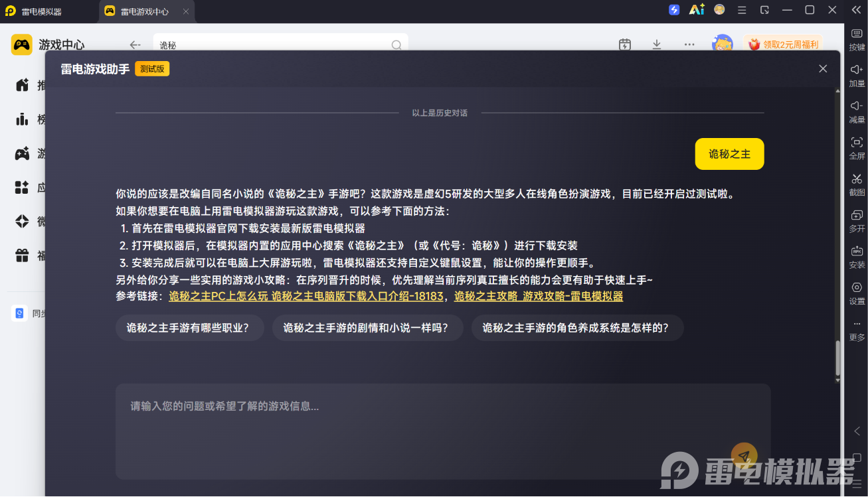Viewport: 868px width, 497px height.
Task: Close the 雷电游戏中心 tab
Action: pyautogui.click(x=185, y=11)
